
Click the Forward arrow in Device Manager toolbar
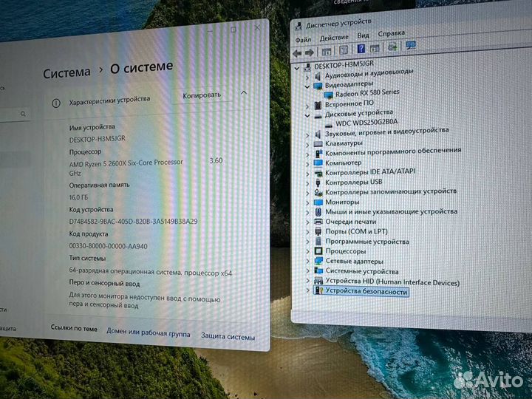point(309,52)
